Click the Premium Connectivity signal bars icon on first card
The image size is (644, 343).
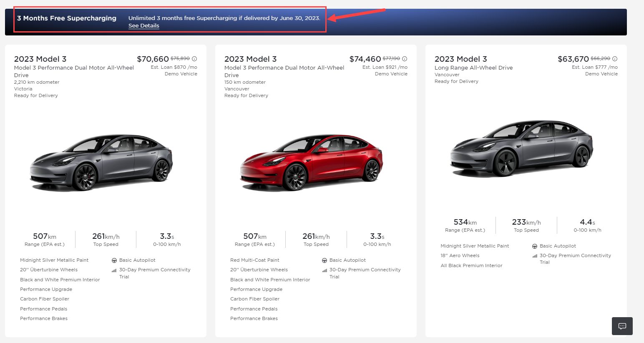click(x=114, y=270)
